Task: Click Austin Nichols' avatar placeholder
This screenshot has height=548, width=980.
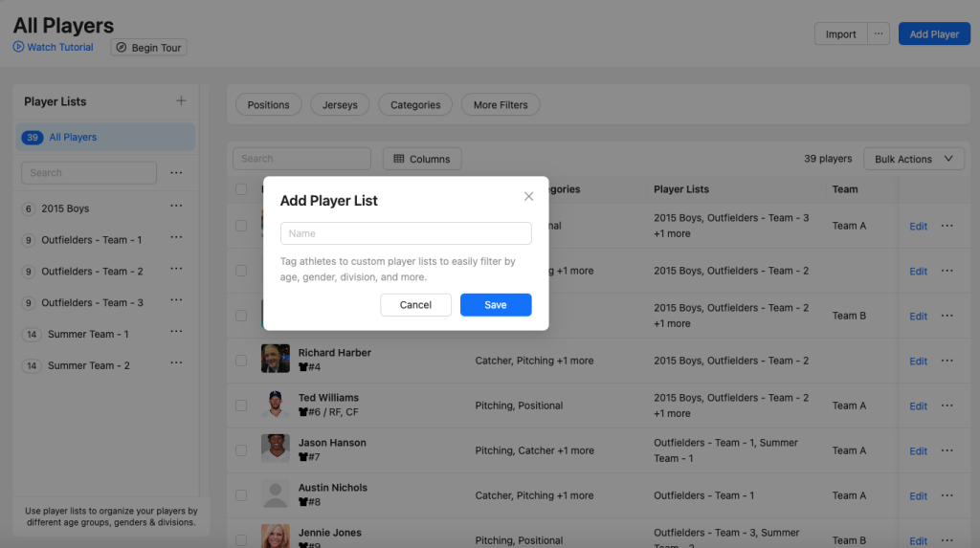Action: (x=275, y=494)
